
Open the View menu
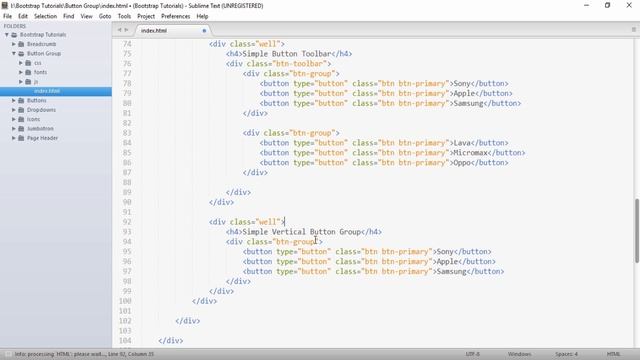tap(86, 16)
